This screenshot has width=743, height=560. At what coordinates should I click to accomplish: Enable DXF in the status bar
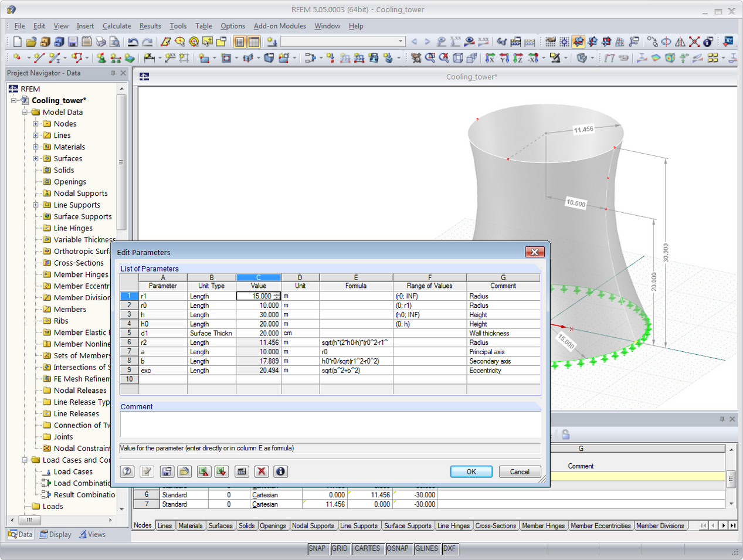coord(450,548)
